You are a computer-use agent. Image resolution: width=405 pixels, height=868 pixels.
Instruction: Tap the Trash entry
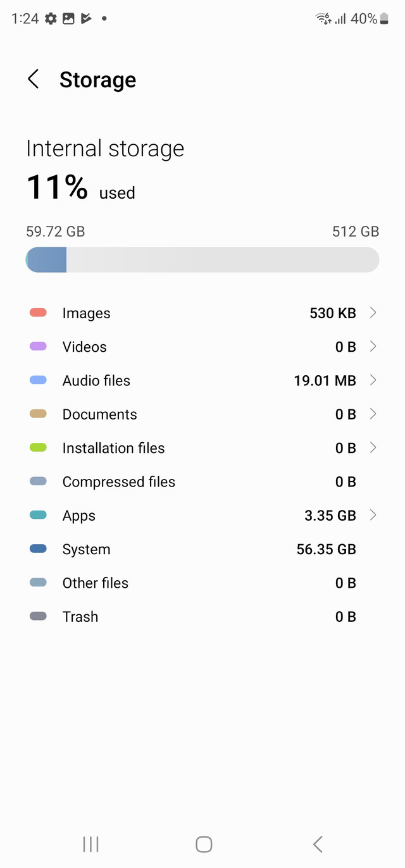(x=80, y=617)
